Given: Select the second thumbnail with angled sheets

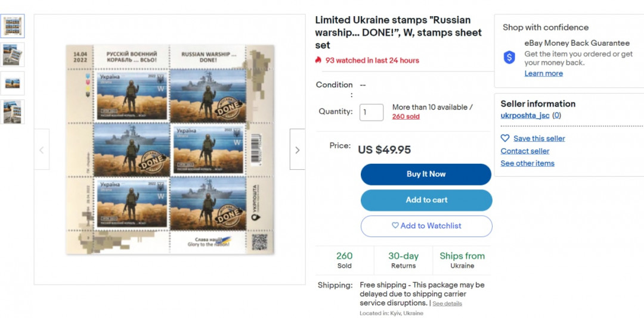Looking at the screenshot, I should click(13, 55).
